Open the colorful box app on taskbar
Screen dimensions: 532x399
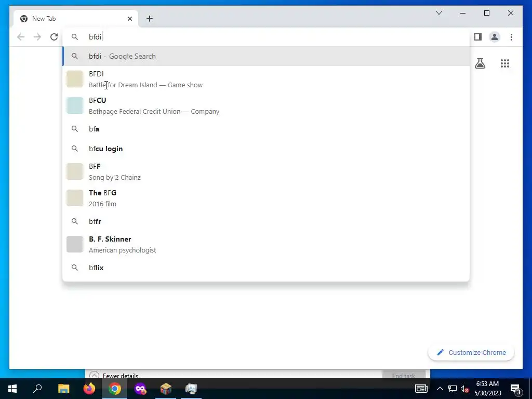(x=166, y=389)
